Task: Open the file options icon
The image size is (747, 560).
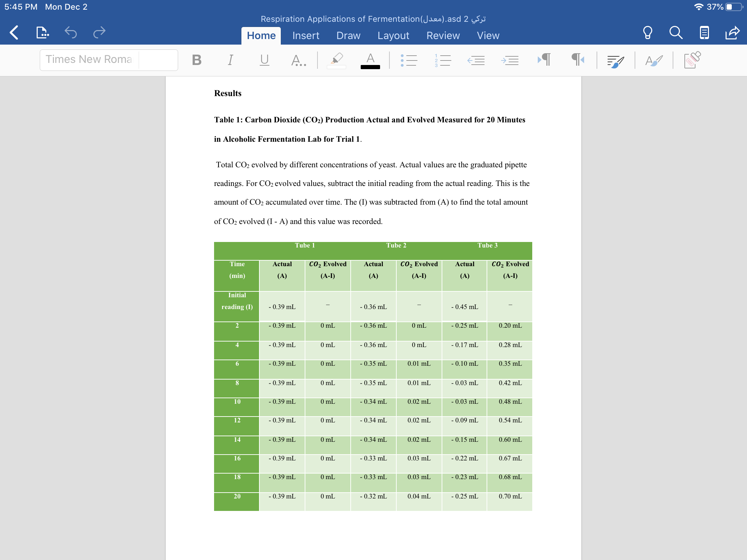Action: pos(42,33)
